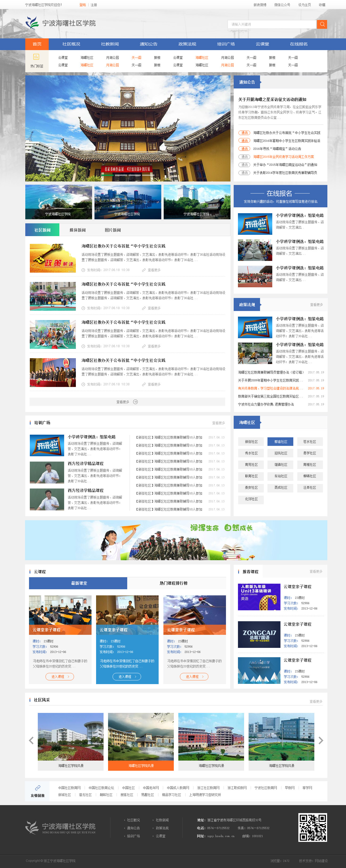Open the coastal 宁波海曙社区学院 small banner

click(x=59, y=202)
